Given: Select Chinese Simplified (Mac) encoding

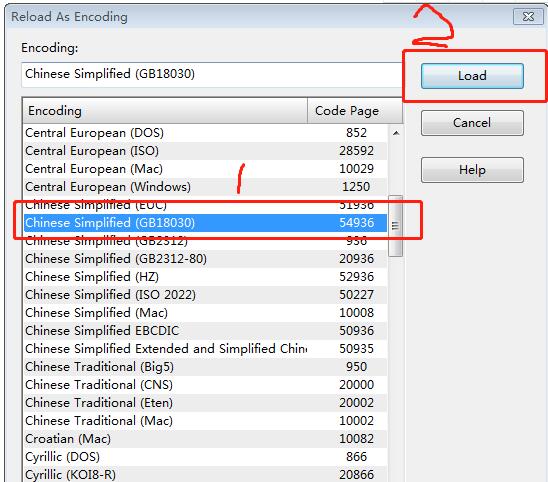Looking at the screenshot, I should tap(205, 313).
